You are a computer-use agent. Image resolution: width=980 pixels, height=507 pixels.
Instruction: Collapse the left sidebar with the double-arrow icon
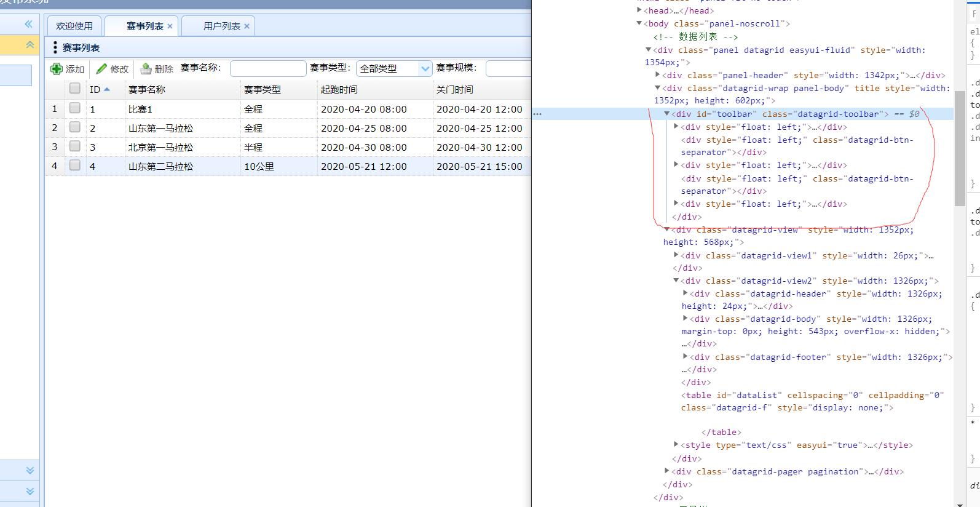[x=28, y=24]
